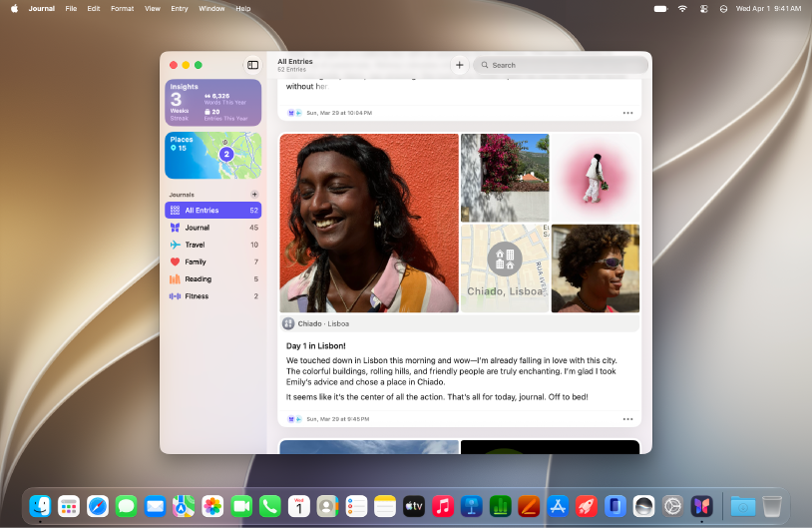Open the Downloads folder in the Dock
812x529 pixels.
[x=742, y=506]
